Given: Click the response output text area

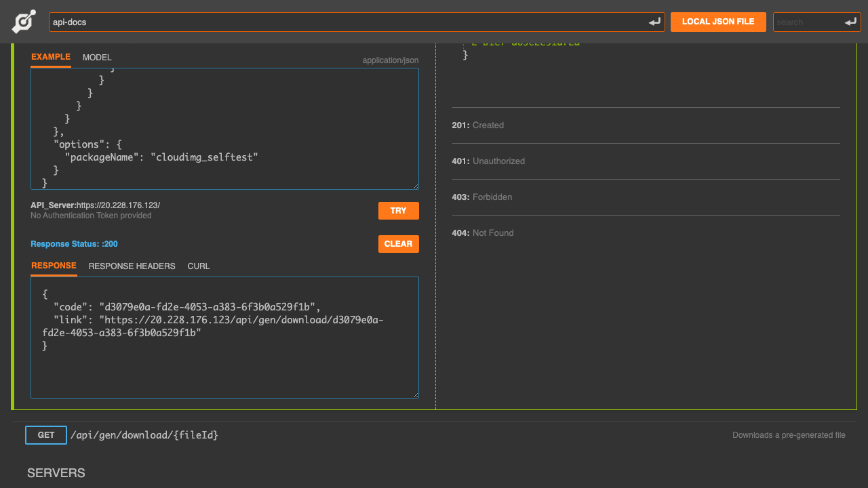Looking at the screenshot, I should [224, 338].
